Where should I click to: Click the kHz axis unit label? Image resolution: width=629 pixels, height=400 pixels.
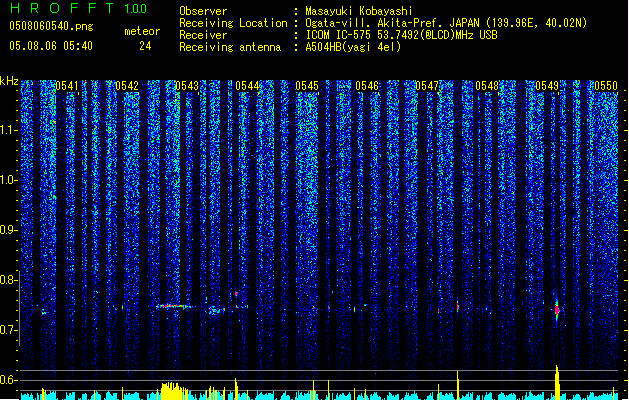click(9, 81)
